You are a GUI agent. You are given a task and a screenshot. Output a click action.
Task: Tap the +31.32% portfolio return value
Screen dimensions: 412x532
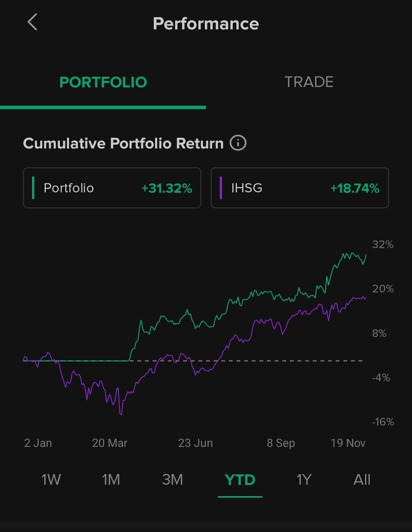click(167, 188)
